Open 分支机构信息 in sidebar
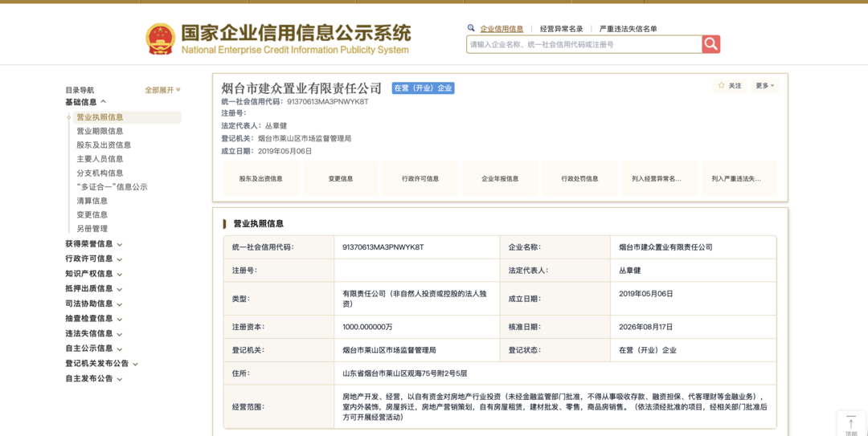 [x=100, y=173]
